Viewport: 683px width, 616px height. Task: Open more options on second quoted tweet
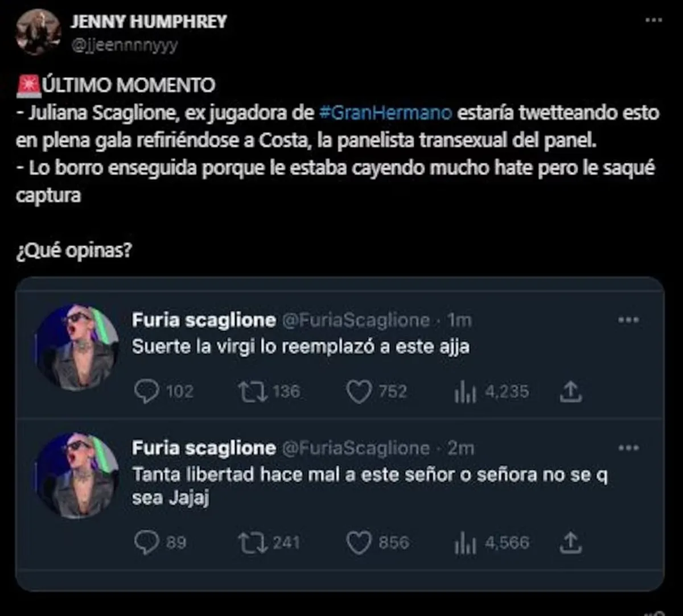(x=628, y=448)
